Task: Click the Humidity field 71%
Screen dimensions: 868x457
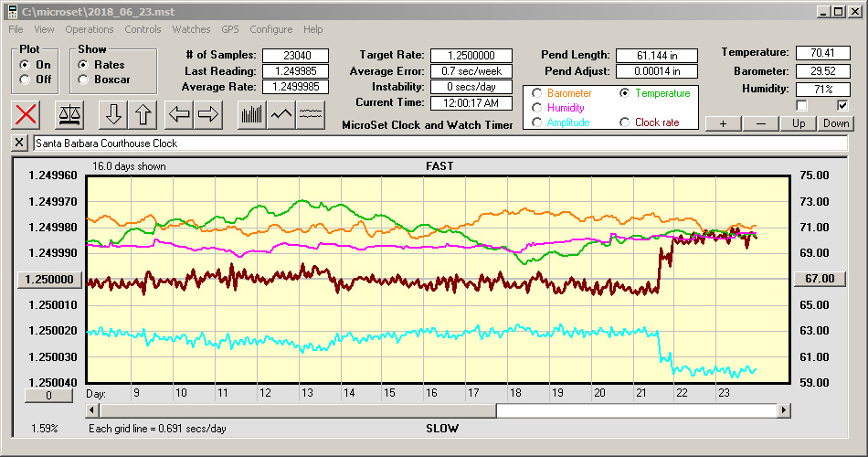Action: tap(822, 89)
